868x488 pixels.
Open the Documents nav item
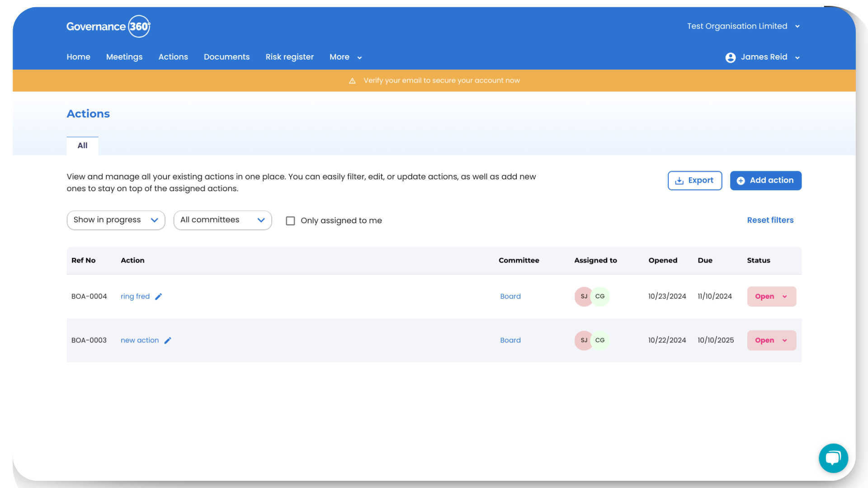[x=226, y=57]
